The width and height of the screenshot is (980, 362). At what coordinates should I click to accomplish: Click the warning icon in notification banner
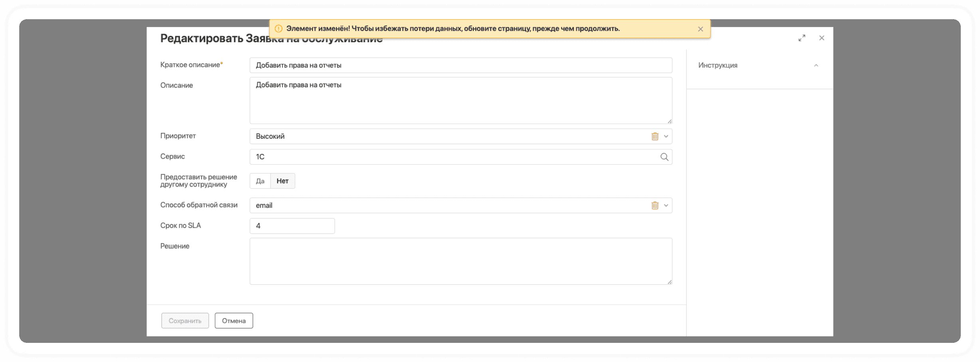279,29
